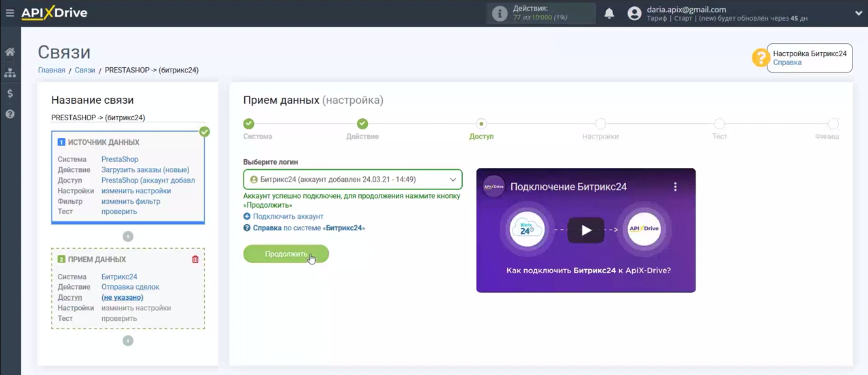Go to the Действие step
Viewport: 868px width, 375px height.
(x=362, y=124)
